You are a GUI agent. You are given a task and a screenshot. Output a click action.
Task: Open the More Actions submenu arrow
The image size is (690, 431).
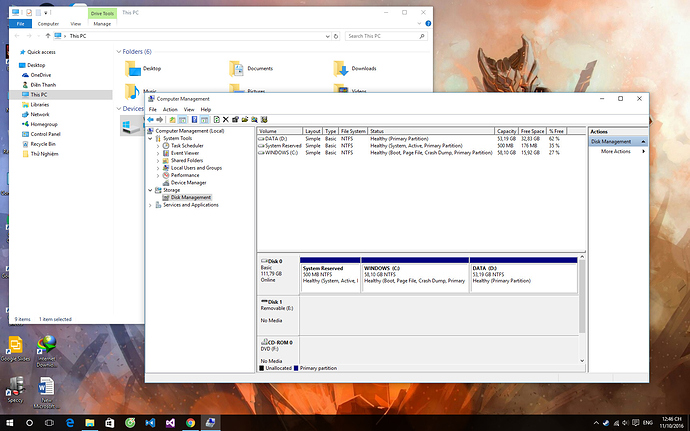click(x=643, y=151)
